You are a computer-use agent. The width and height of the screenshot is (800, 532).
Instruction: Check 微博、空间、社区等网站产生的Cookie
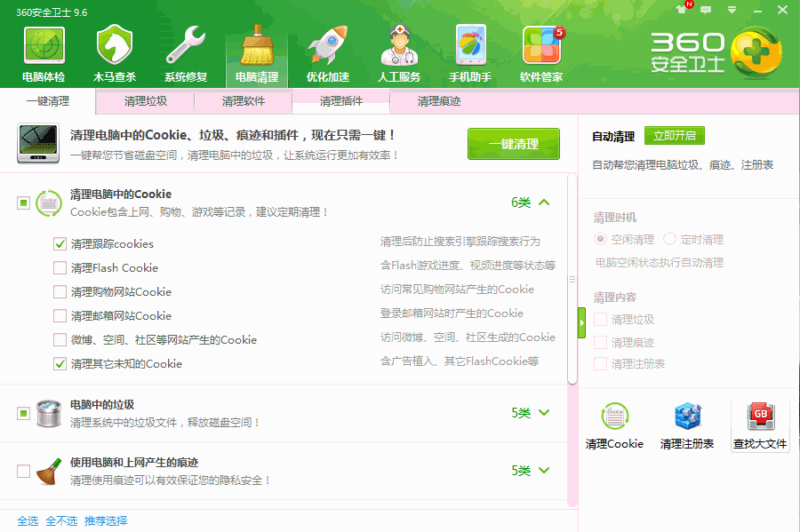pyautogui.click(x=60, y=339)
